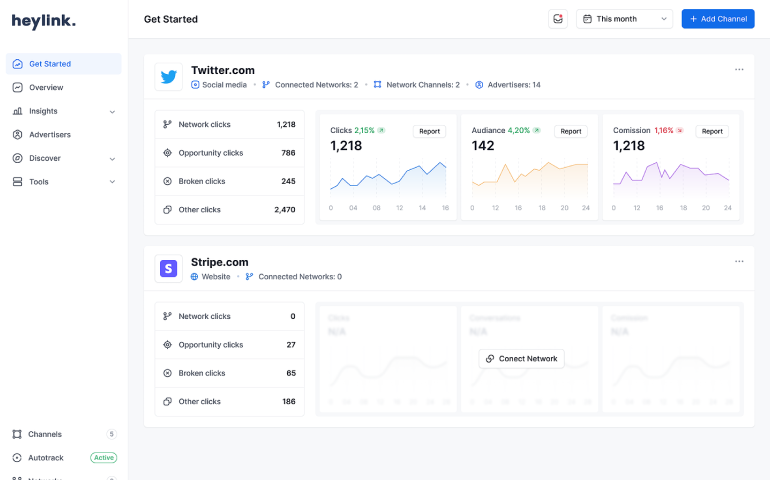Go to Overview in the sidebar

coord(46,88)
